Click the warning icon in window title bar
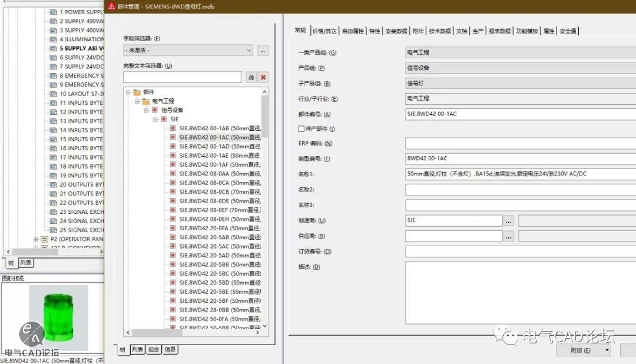Image resolution: width=636 pixels, height=364 pixels. pyautogui.click(x=111, y=6)
